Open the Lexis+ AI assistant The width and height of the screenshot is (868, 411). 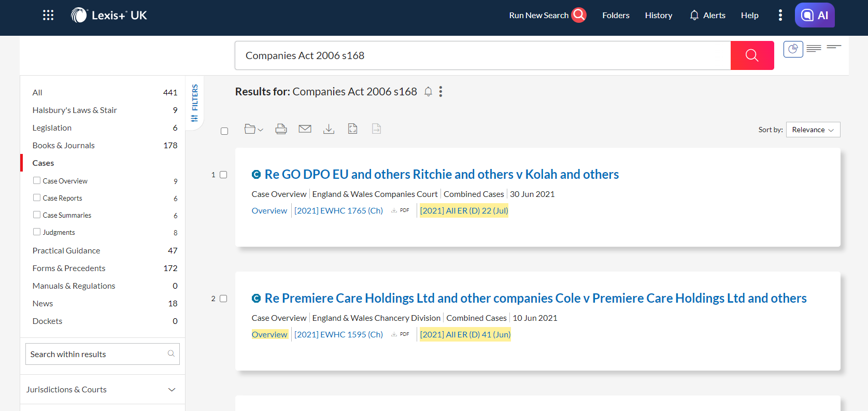point(814,16)
